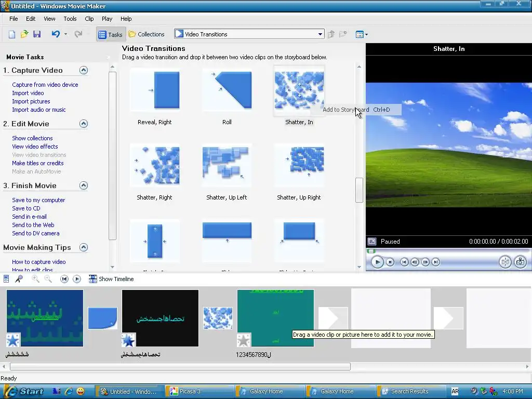Open the Play menu

(x=107, y=19)
